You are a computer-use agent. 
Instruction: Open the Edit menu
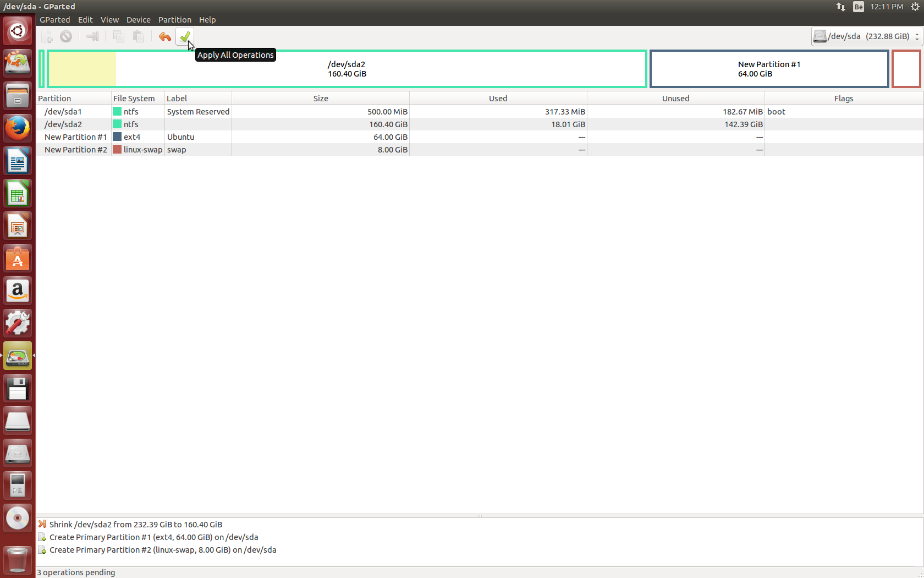85,20
